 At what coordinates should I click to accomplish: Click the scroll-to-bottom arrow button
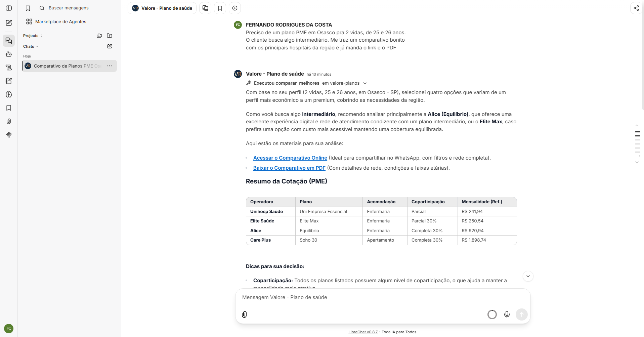528,276
